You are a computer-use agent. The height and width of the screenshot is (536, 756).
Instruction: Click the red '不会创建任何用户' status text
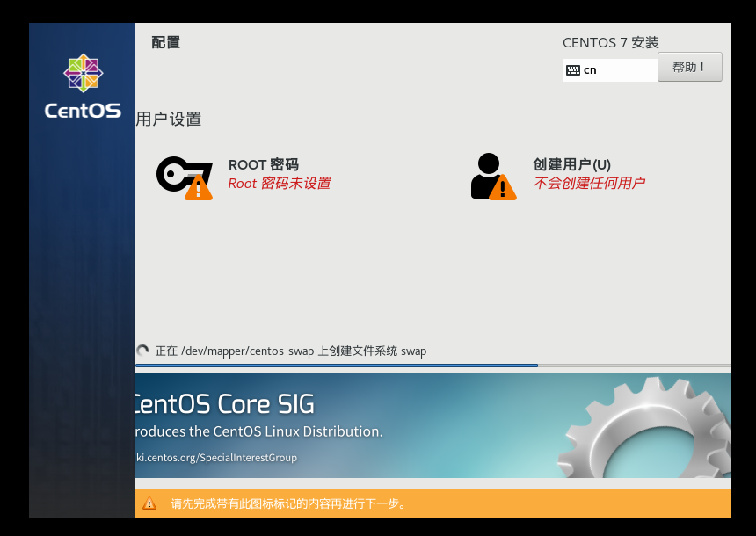[589, 183]
